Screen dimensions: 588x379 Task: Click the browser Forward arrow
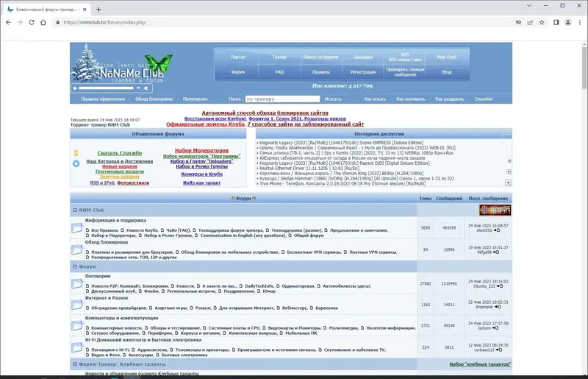point(20,22)
